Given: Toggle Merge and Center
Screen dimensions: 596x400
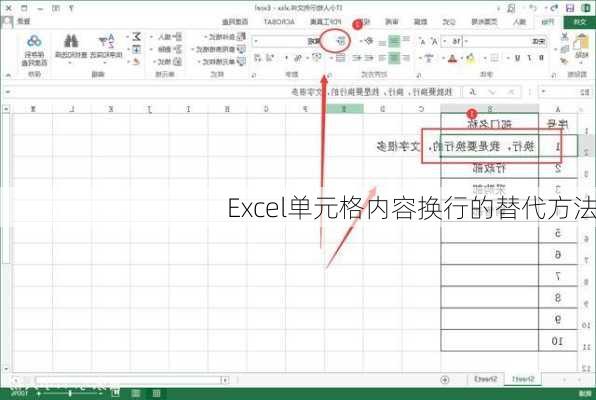Looking at the screenshot, I should (x=341, y=58).
